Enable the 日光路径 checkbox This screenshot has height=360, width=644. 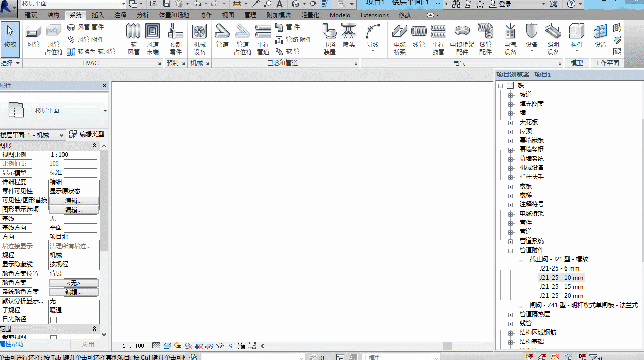pos(53,320)
